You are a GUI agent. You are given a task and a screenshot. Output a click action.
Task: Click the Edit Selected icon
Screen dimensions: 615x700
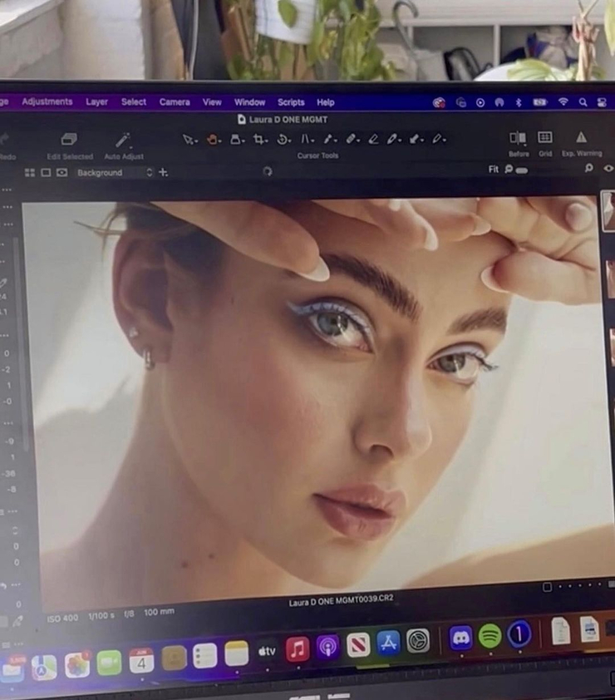pyautogui.click(x=69, y=140)
